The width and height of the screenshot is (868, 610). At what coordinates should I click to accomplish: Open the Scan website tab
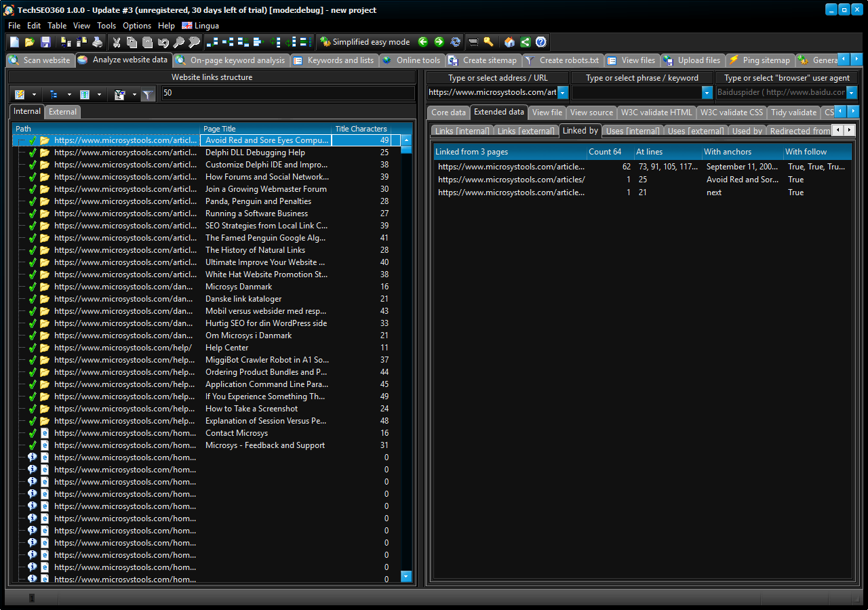tap(40, 60)
